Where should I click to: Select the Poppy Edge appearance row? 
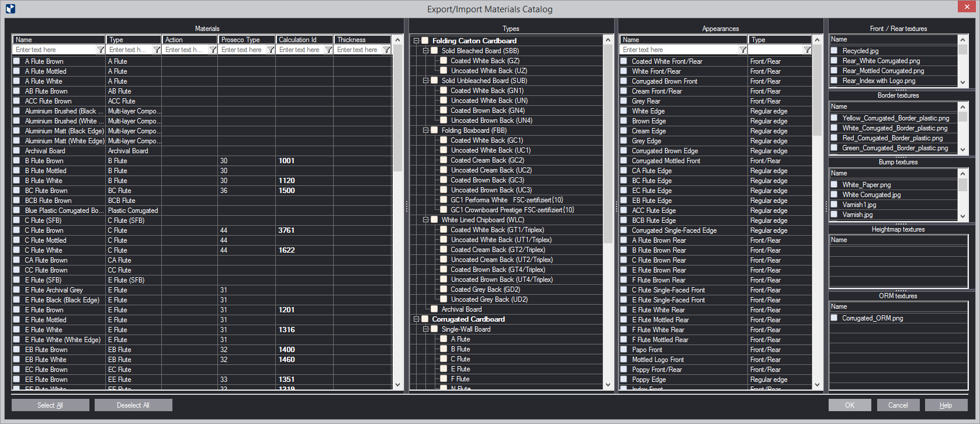click(715, 379)
